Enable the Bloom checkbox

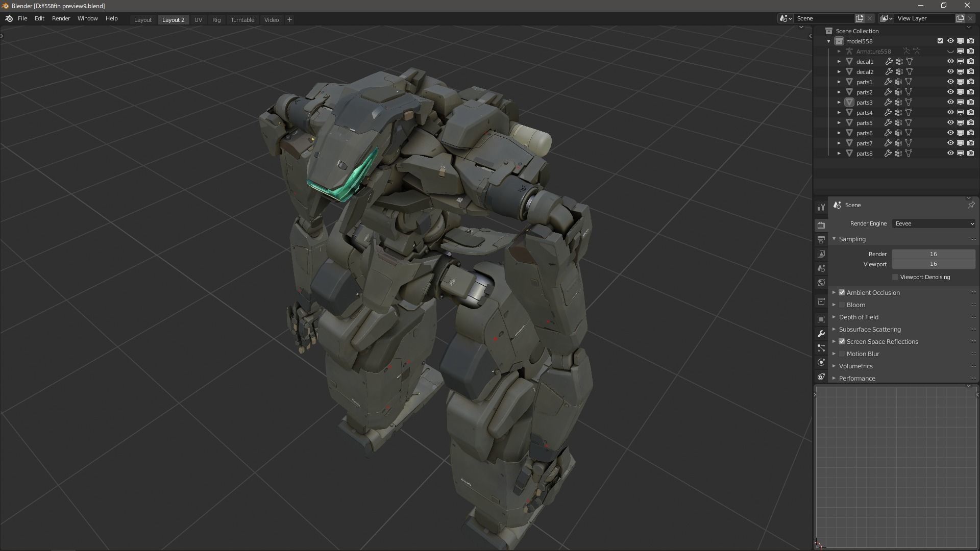coord(842,305)
